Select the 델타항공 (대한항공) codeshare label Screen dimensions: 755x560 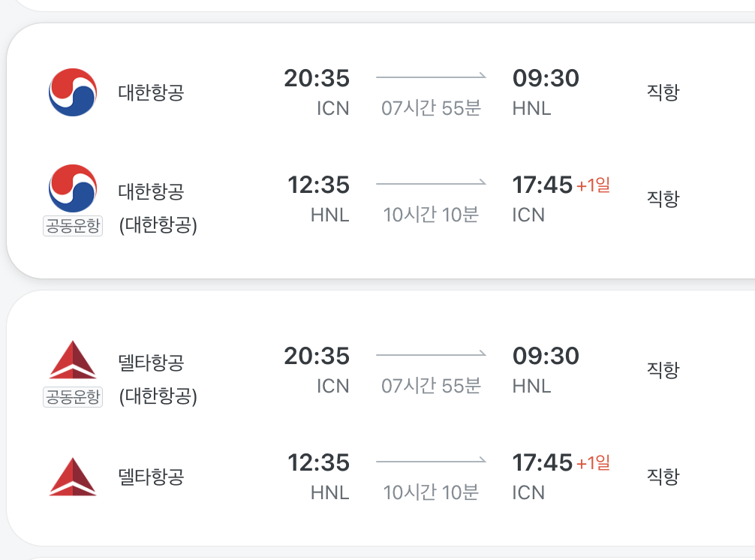coord(158,379)
